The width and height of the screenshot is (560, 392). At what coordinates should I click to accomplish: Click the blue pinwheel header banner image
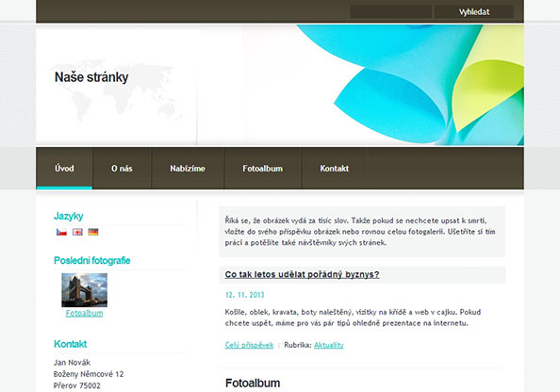[411, 85]
